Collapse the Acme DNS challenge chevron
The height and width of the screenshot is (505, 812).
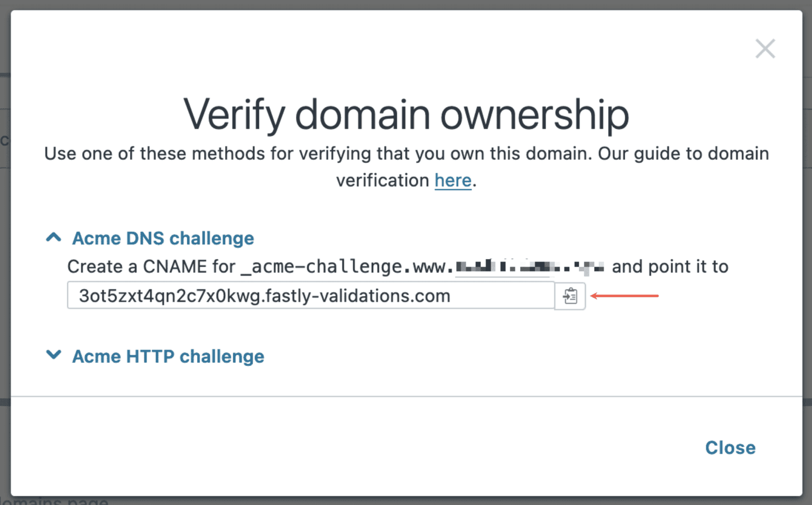(x=53, y=237)
